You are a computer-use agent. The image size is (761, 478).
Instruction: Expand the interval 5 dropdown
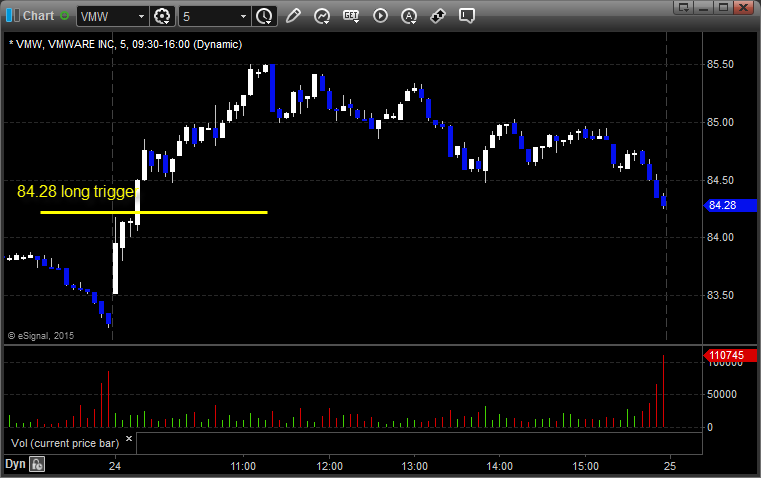pyautogui.click(x=244, y=16)
